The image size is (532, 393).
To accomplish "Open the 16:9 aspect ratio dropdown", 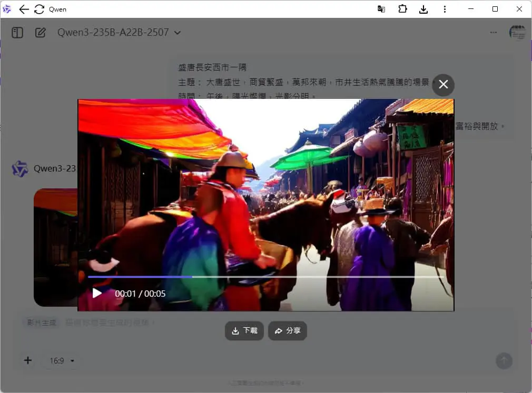I will point(62,360).
